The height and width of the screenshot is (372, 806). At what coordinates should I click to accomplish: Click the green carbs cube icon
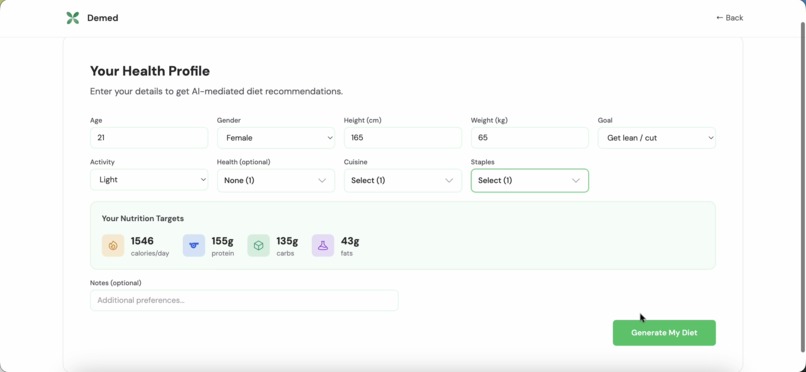click(259, 246)
